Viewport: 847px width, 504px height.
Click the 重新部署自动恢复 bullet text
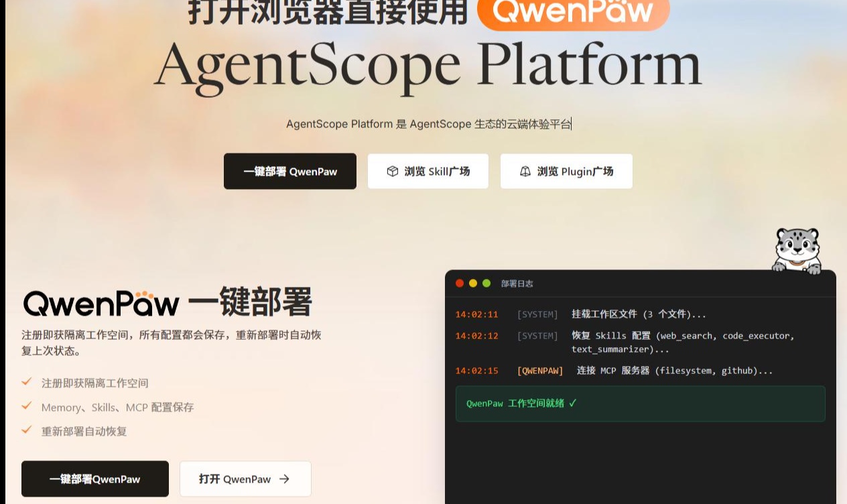pos(84,432)
